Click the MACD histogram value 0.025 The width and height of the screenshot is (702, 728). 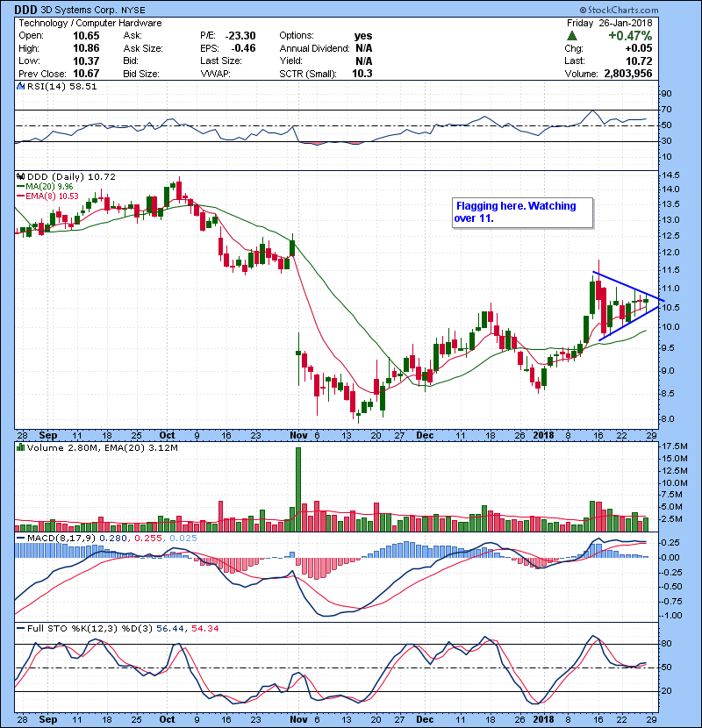click(x=183, y=539)
